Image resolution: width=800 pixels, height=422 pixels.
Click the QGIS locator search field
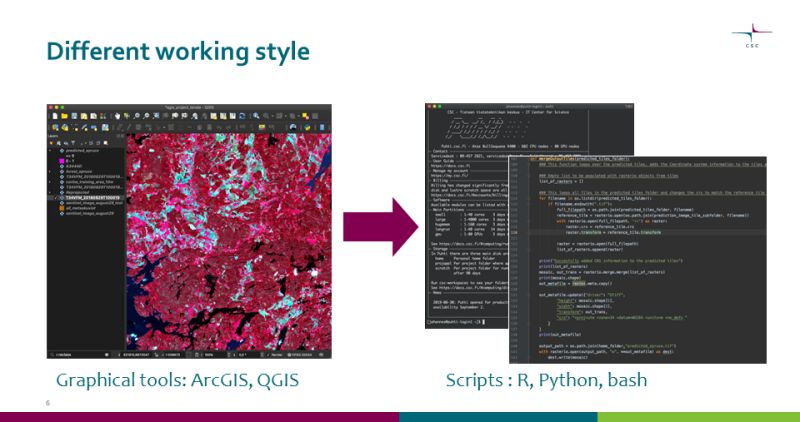(x=79, y=355)
